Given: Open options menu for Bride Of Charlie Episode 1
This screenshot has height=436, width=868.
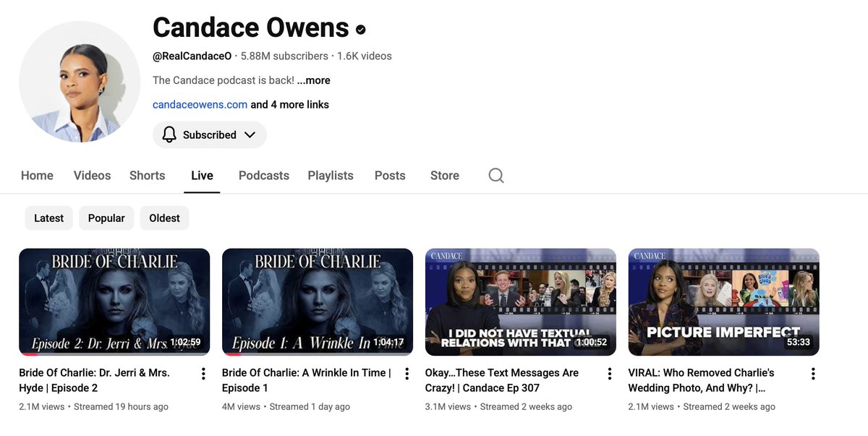Looking at the screenshot, I should pos(407,374).
